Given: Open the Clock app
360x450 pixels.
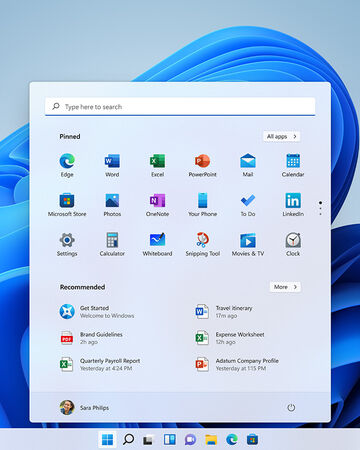Looking at the screenshot, I should (x=293, y=244).
